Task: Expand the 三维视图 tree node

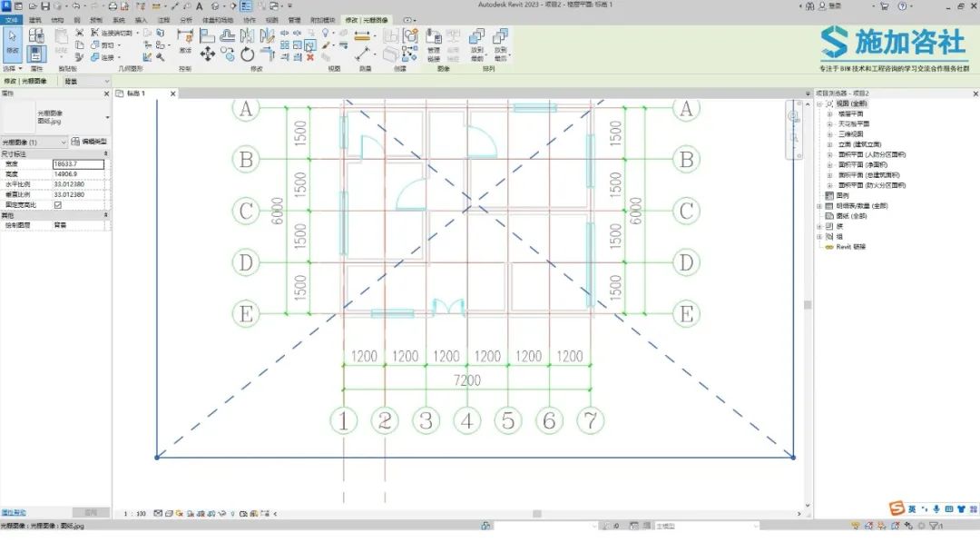Action: point(829,134)
